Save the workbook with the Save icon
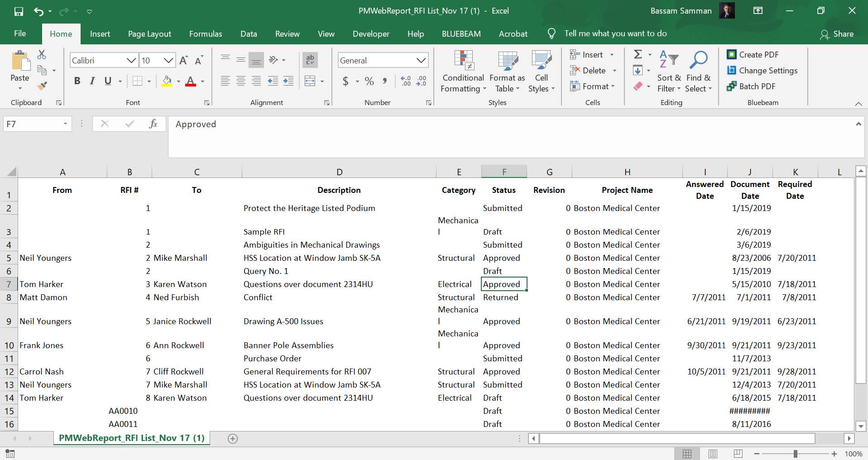 click(19, 11)
